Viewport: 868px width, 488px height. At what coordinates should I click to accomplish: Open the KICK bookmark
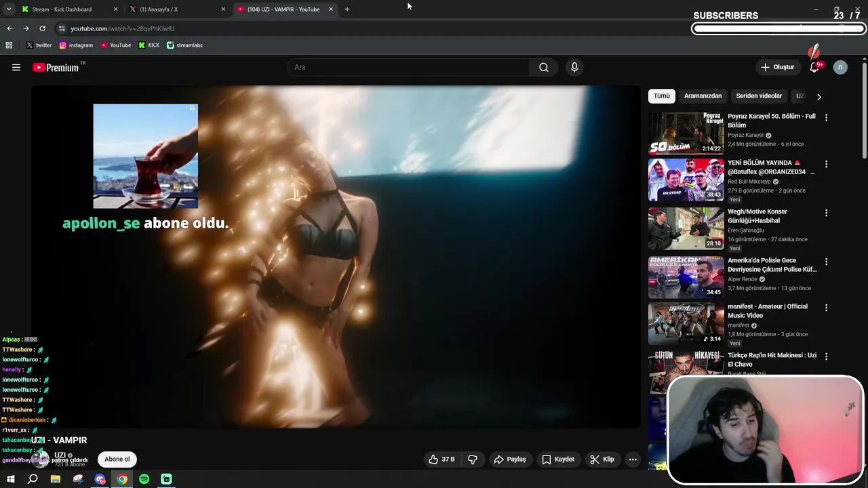(x=149, y=45)
